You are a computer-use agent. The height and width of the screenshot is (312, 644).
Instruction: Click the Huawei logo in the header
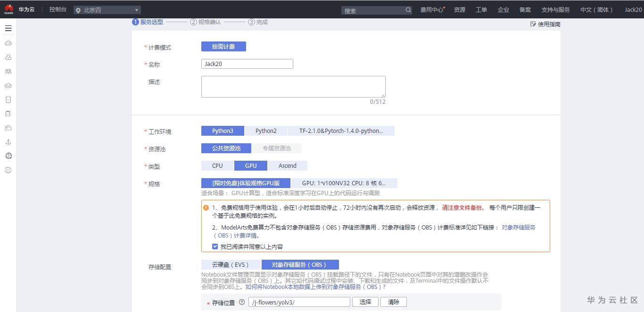pos(8,9)
